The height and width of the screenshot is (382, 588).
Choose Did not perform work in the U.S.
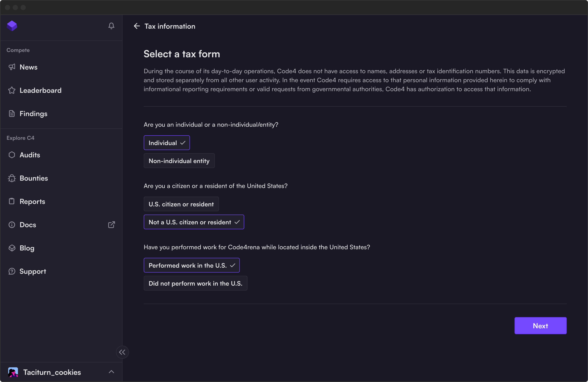(x=195, y=283)
